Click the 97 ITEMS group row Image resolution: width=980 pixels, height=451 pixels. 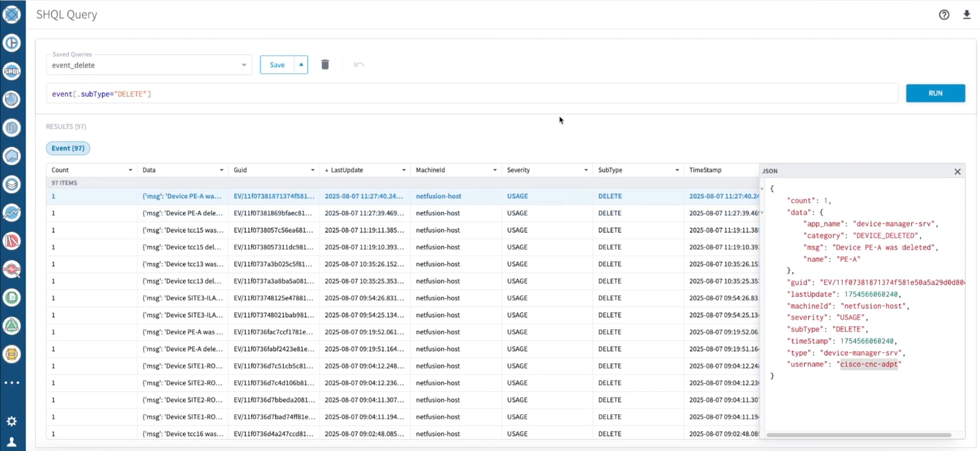point(402,183)
